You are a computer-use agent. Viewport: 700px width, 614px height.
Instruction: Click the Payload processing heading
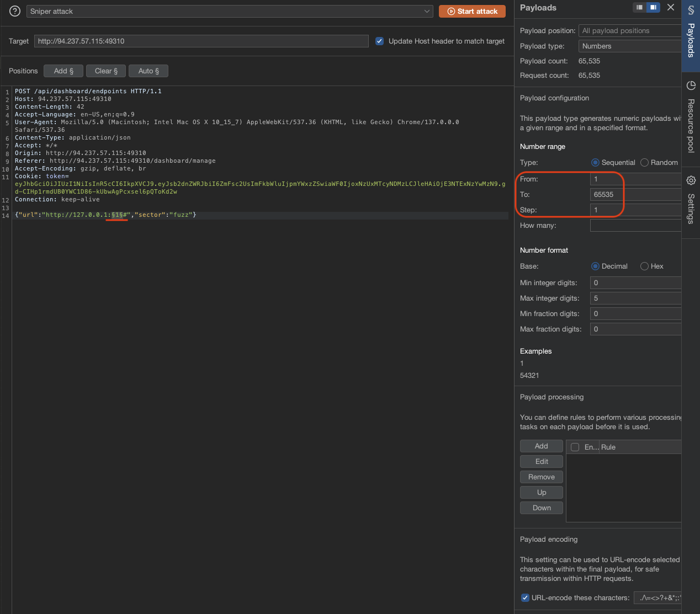[551, 397]
